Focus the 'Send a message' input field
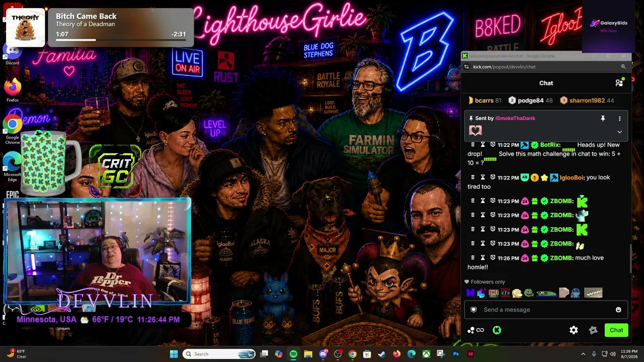Image resolution: width=644 pixels, height=362 pixels. coord(546,310)
